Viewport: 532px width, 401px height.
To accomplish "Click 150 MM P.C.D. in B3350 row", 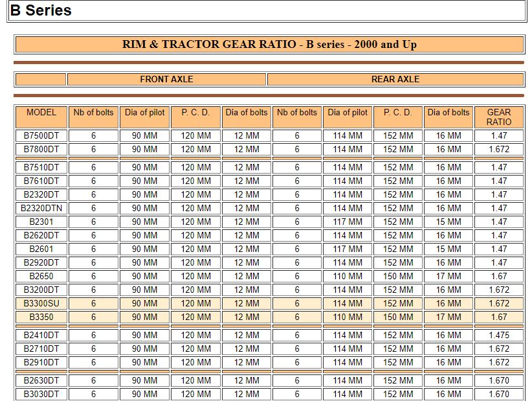I will (x=398, y=317).
